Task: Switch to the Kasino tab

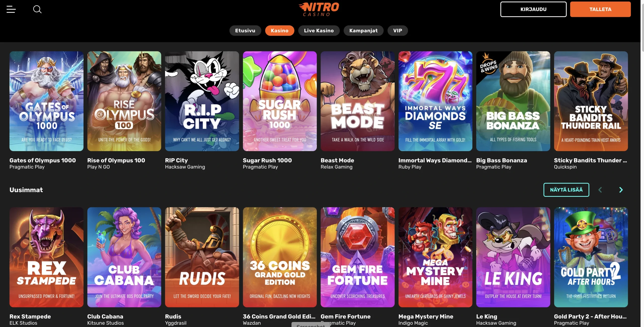Action: click(x=279, y=30)
